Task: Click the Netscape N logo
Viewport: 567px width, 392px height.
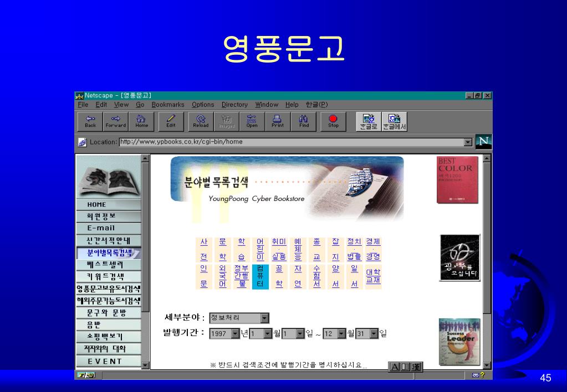Action: tap(483, 141)
